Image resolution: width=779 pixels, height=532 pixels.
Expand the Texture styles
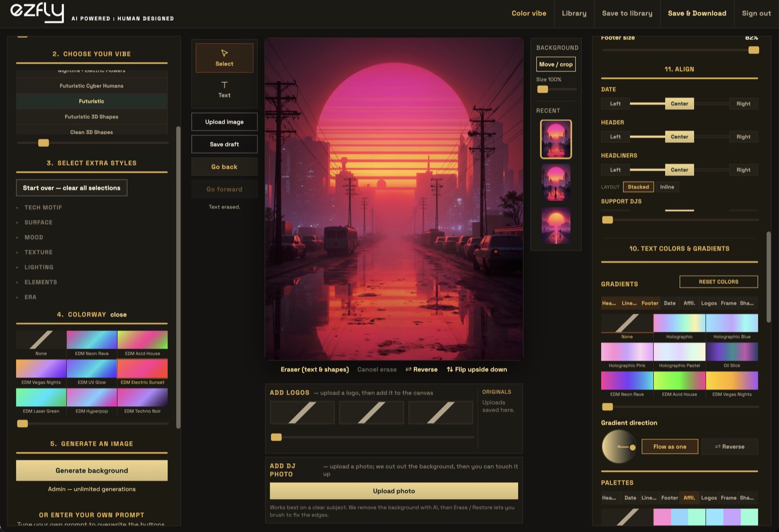pyautogui.click(x=39, y=252)
